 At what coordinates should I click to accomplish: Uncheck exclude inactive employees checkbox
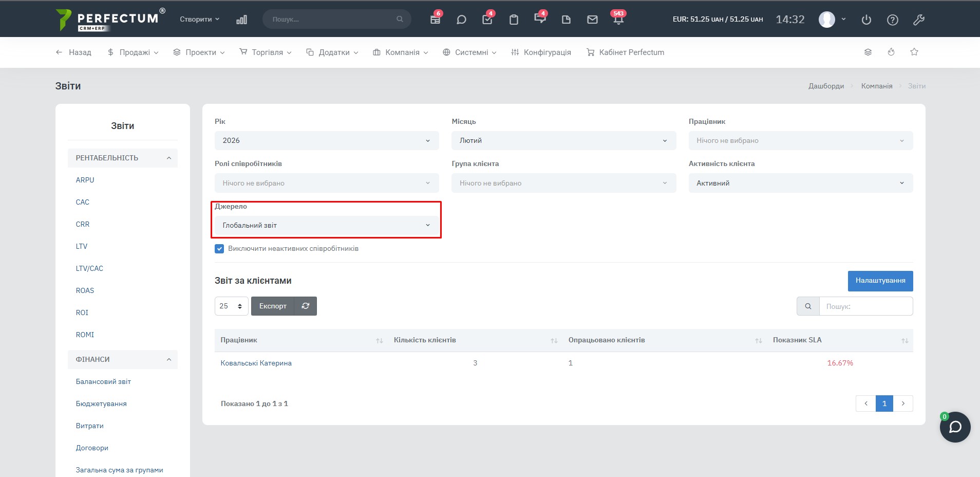(219, 249)
